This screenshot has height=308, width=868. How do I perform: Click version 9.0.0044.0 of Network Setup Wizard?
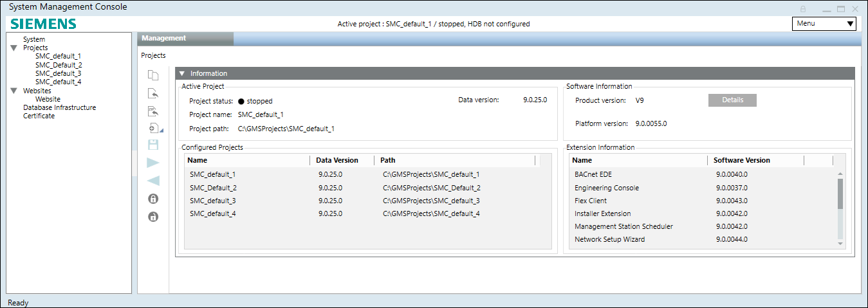click(732, 239)
